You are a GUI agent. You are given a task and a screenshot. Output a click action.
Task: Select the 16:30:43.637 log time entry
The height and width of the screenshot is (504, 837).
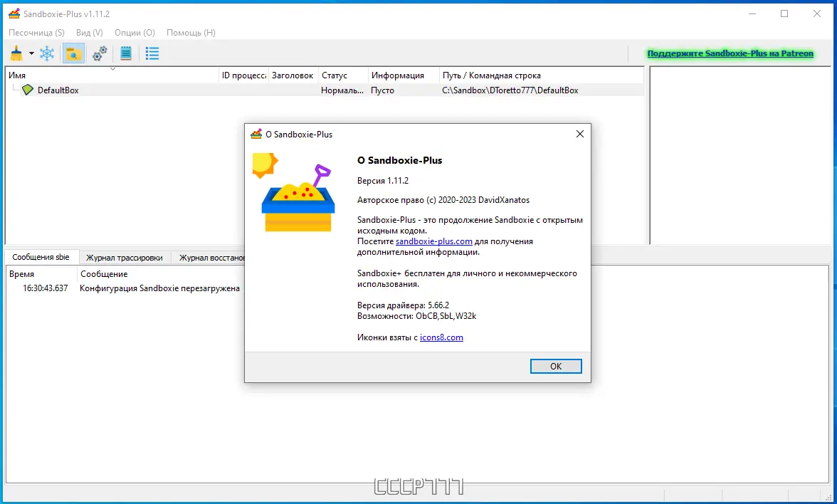[x=46, y=288]
